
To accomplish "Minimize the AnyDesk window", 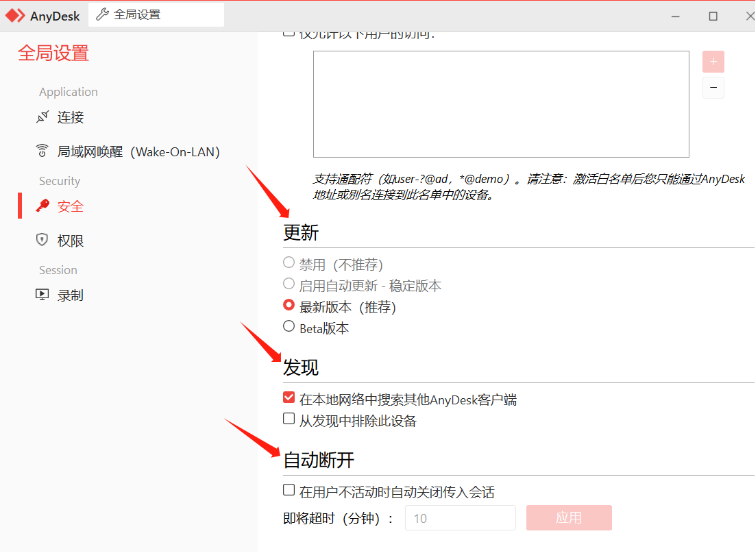I will 676,16.
